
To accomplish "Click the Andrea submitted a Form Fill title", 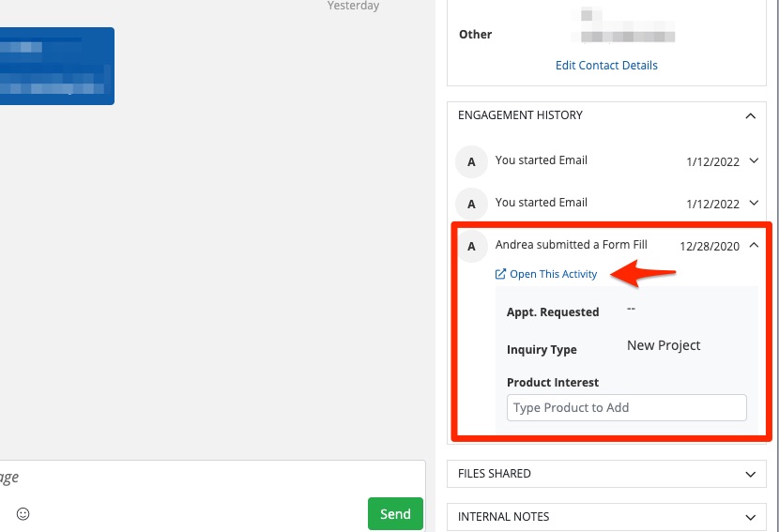I will click(571, 245).
